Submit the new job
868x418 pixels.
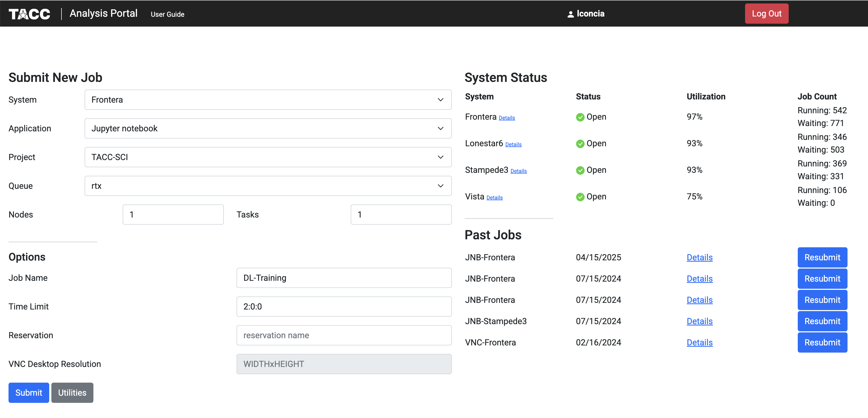pyautogui.click(x=29, y=393)
